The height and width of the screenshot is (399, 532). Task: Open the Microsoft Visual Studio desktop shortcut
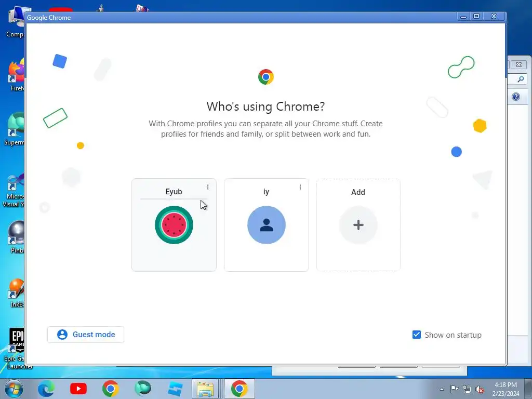point(14,190)
